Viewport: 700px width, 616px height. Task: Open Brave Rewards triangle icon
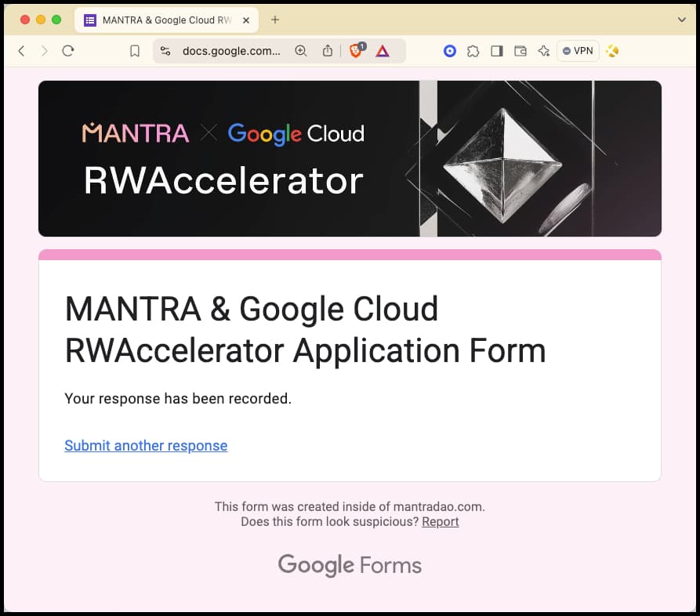click(x=383, y=51)
